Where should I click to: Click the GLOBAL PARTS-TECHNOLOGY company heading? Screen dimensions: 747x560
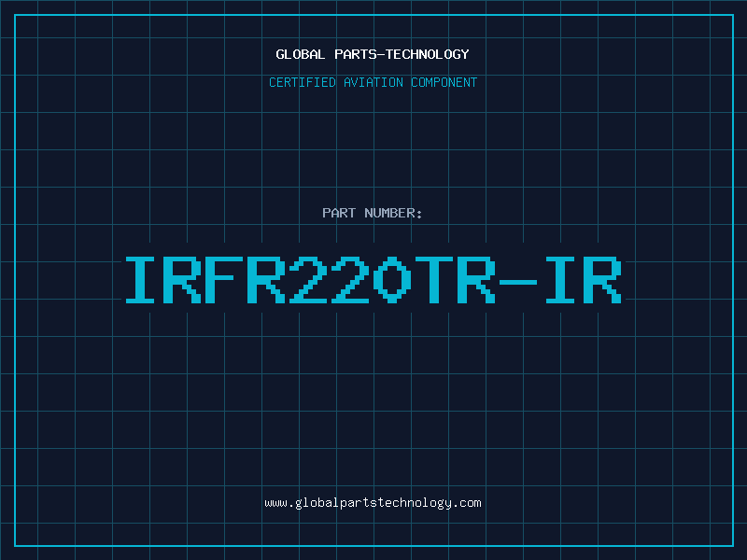pos(373,54)
